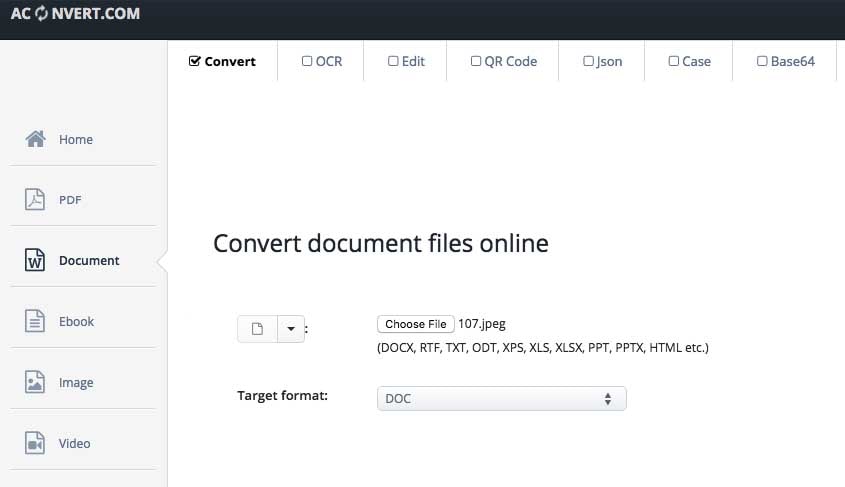The image size is (845, 487).
Task: Click the Video link text in sidebar
Action: coord(75,443)
